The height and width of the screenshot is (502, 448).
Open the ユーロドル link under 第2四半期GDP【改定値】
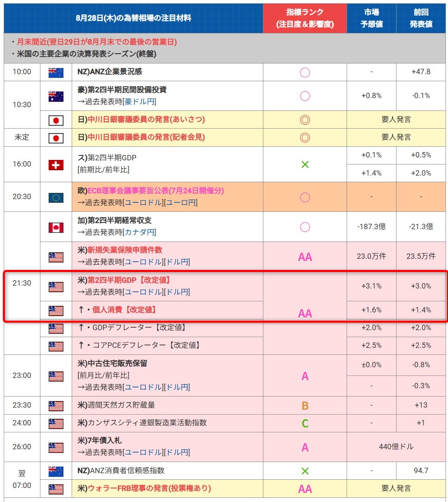point(143,292)
